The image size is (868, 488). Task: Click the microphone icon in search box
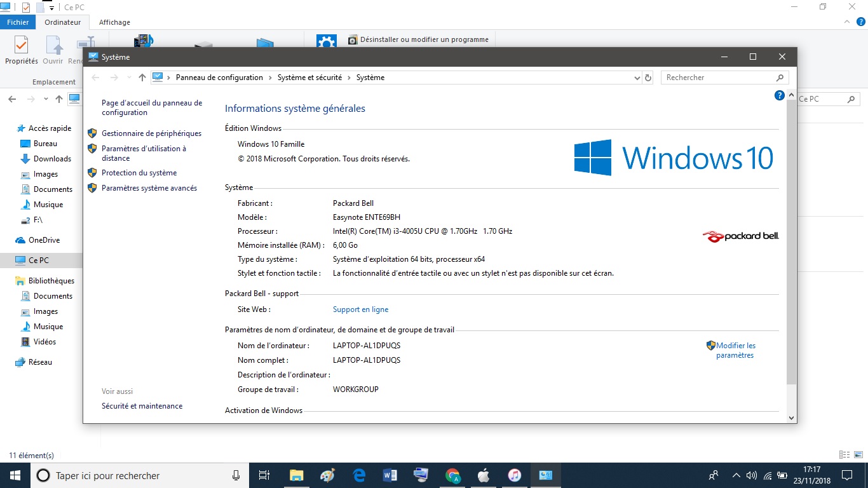tap(236, 475)
